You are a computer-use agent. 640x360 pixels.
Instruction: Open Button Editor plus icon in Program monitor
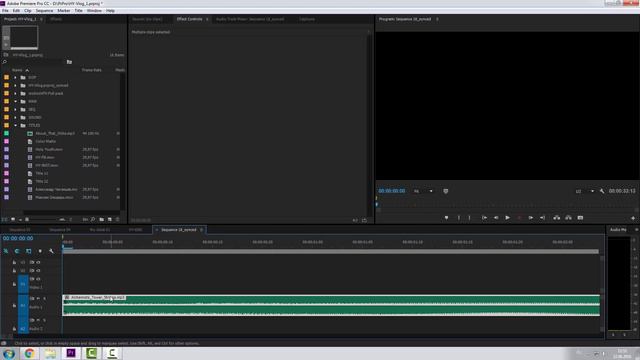(633, 218)
